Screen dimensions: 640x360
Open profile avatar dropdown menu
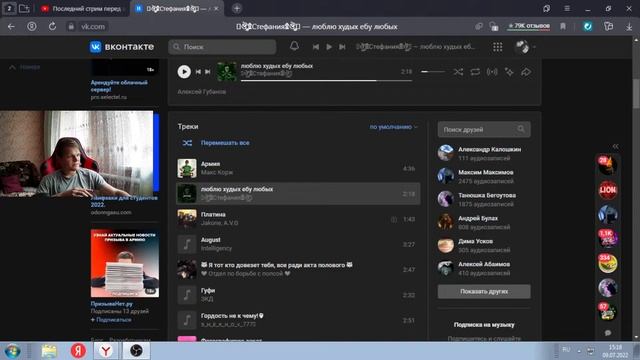click(525, 47)
